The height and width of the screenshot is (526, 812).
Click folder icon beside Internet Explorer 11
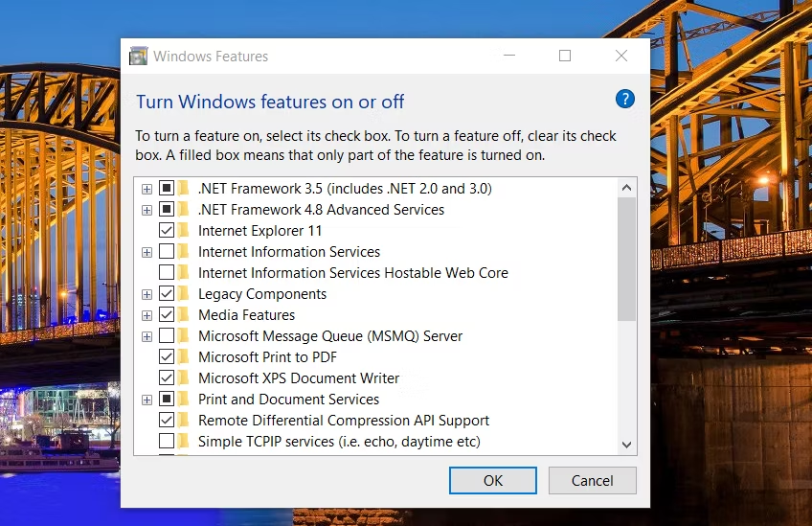184,231
